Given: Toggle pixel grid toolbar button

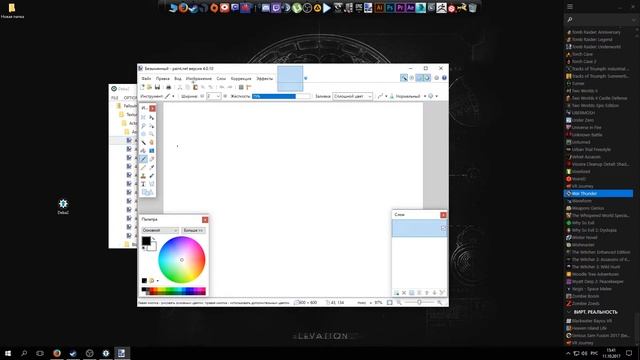Looking at the screenshot, I should pos(241,87).
